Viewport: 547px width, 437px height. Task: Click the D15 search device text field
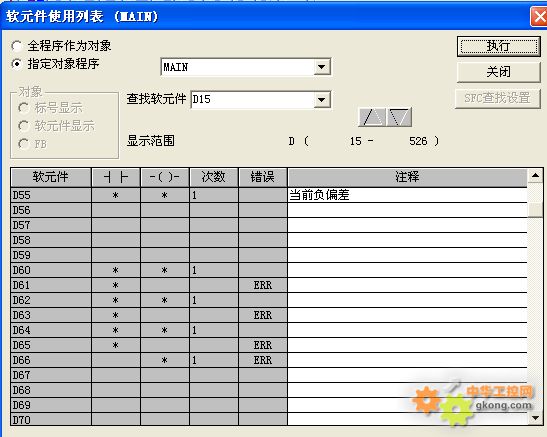[x=253, y=100]
